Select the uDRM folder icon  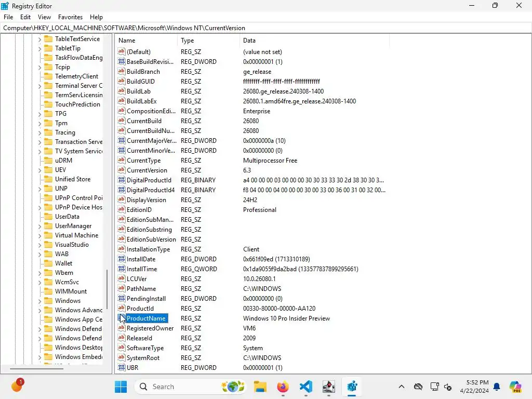[48, 161]
